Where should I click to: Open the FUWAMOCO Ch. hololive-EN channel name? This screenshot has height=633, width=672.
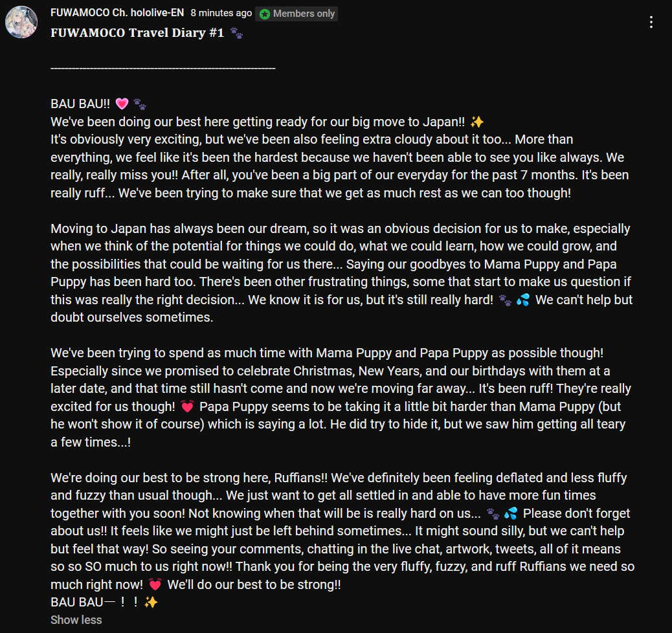click(117, 13)
